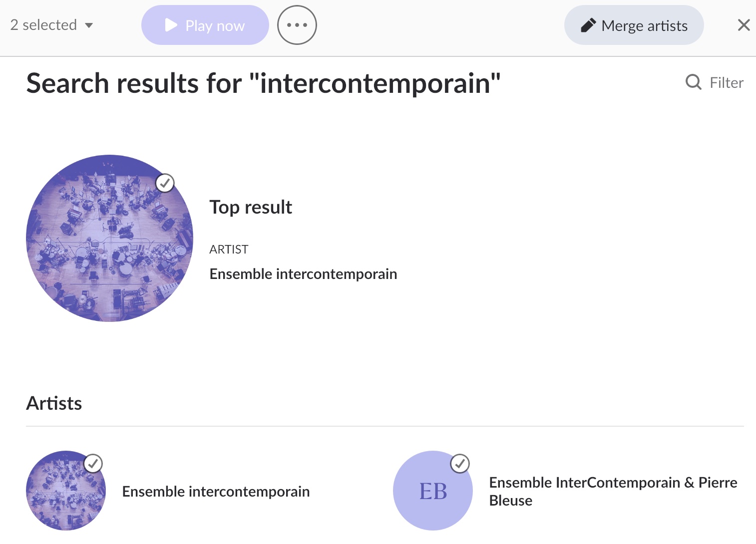The height and width of the screenshot is (544, 756).
Task: Deselect the EB artist checkmark
Action: pos(460,464)
